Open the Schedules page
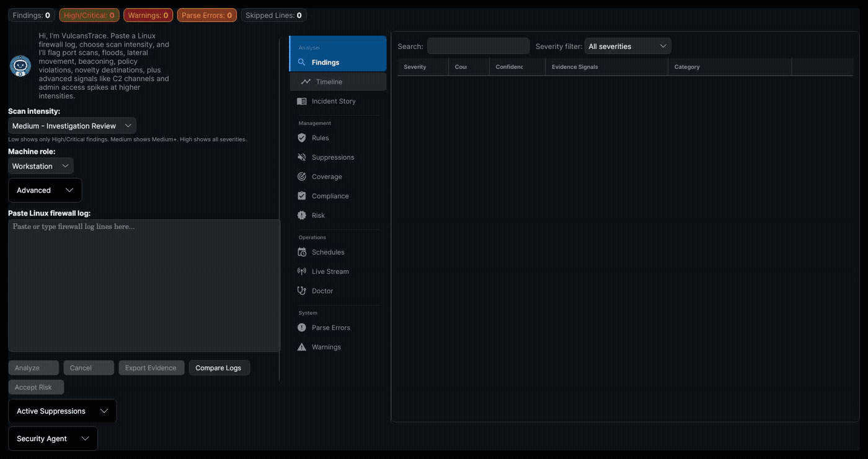The image size is (868, 459). pyautogui.click(x=338, y=252)
